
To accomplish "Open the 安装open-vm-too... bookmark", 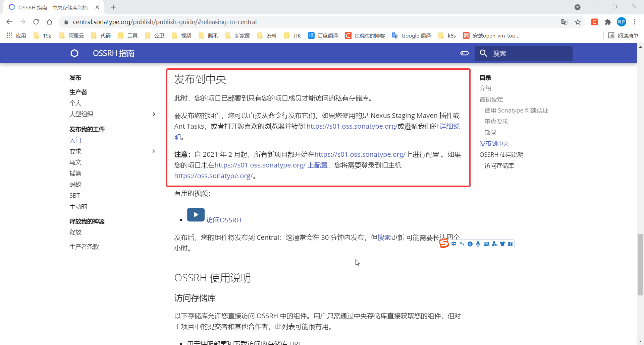I will (x=491, y=36).
